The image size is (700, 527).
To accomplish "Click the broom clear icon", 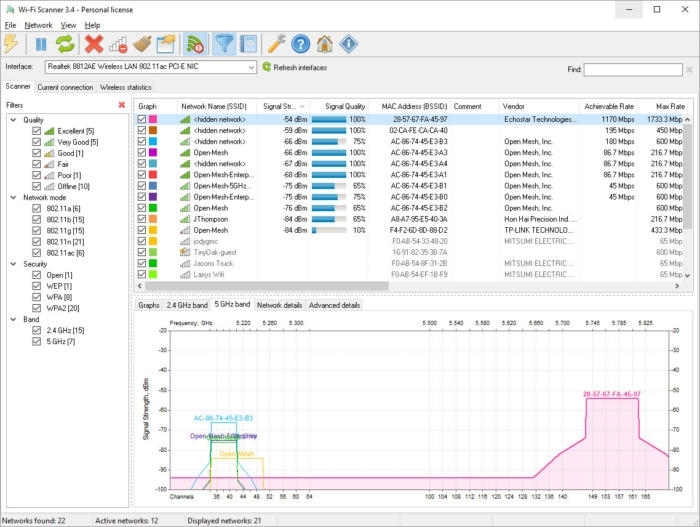I will (143, 44).
